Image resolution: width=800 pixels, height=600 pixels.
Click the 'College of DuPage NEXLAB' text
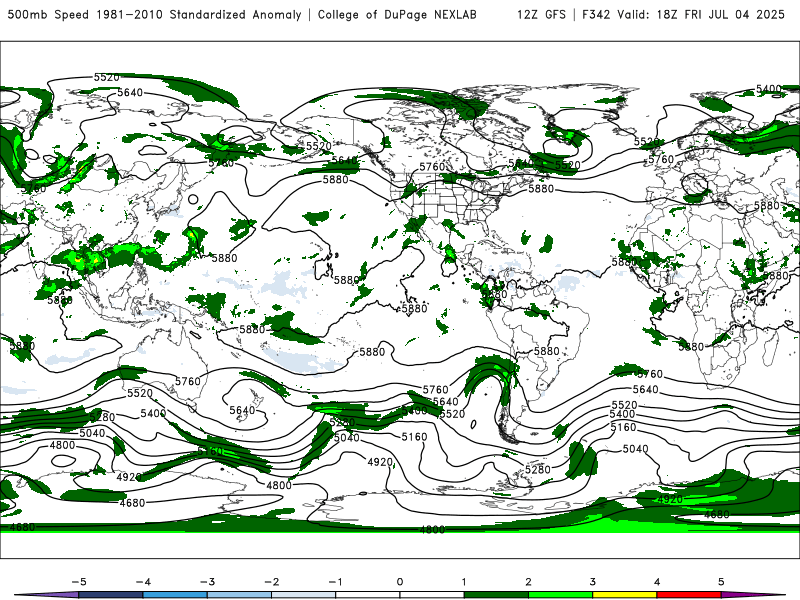(x=397, y=14)
